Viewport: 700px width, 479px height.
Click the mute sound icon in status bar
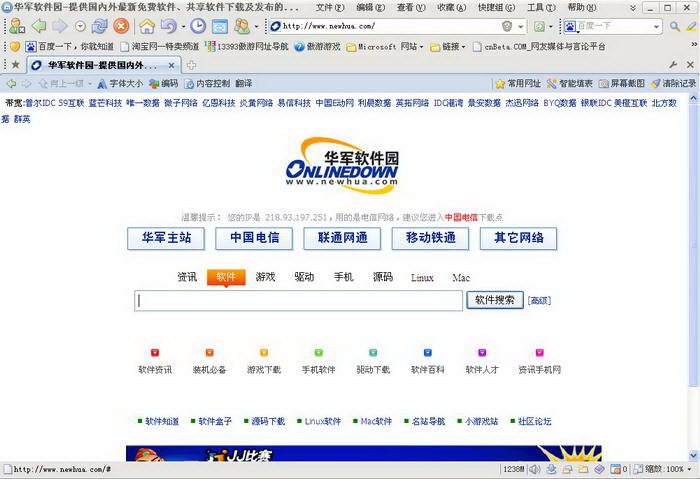[535, 469]
